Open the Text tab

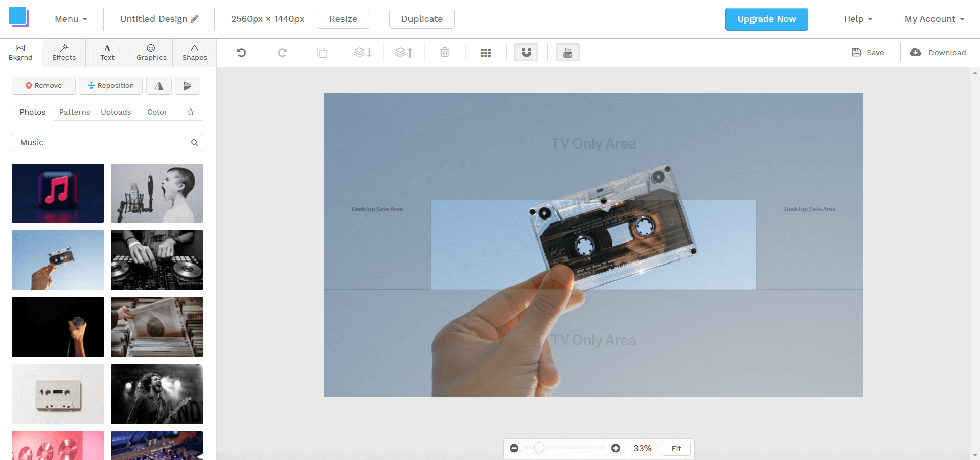(x=107, y=53)
